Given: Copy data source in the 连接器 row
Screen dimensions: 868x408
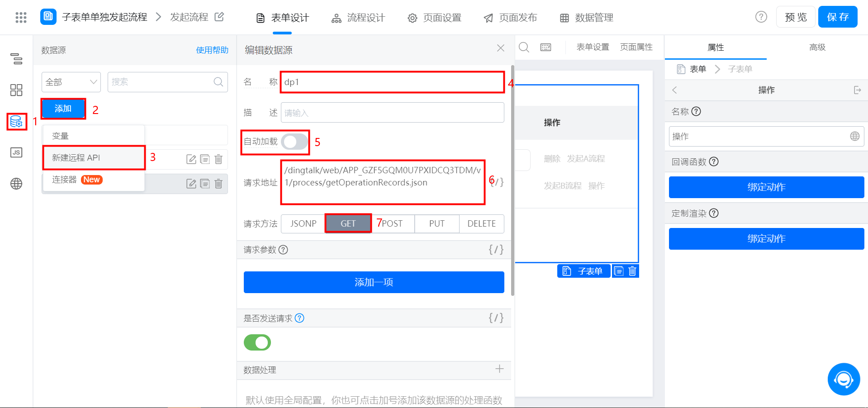Looking at the screenshot, I should (x=205, y=184).
